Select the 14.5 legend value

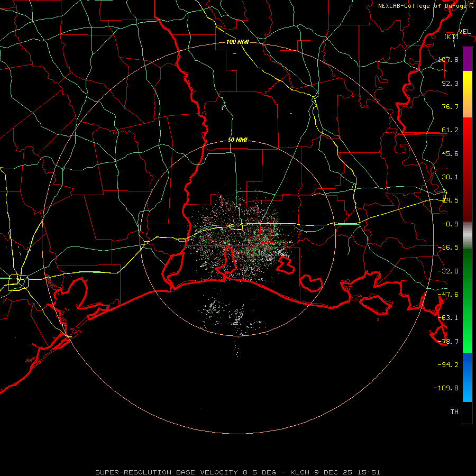pos(450,200)
